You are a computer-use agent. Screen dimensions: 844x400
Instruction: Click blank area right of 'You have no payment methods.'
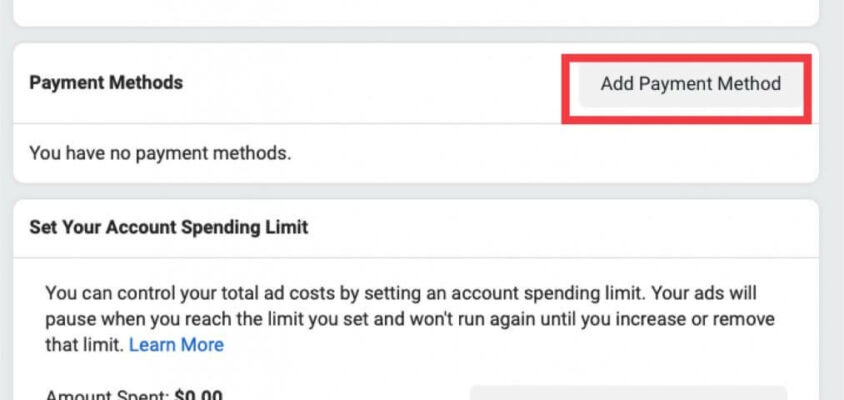coord(550,153)
